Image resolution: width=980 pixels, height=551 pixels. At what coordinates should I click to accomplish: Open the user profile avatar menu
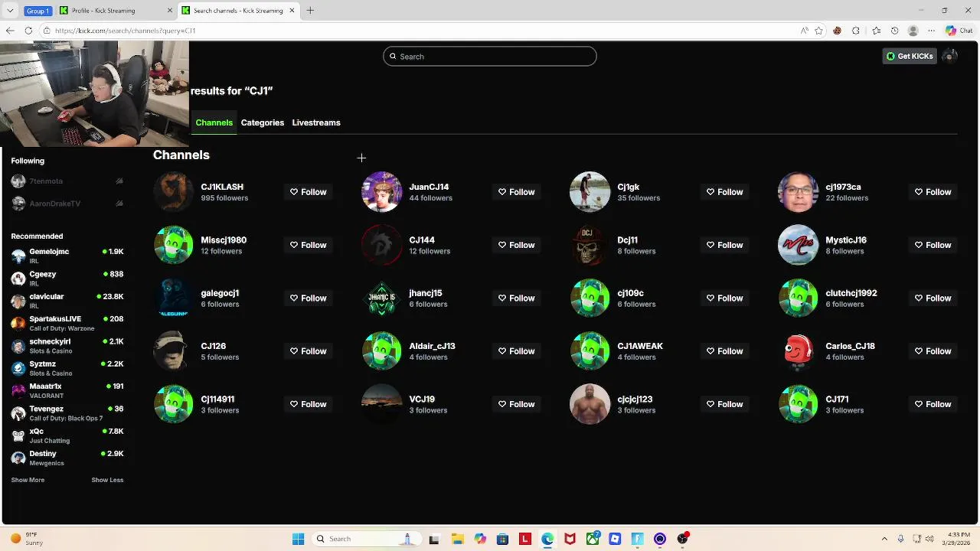(x=950, y=56)
